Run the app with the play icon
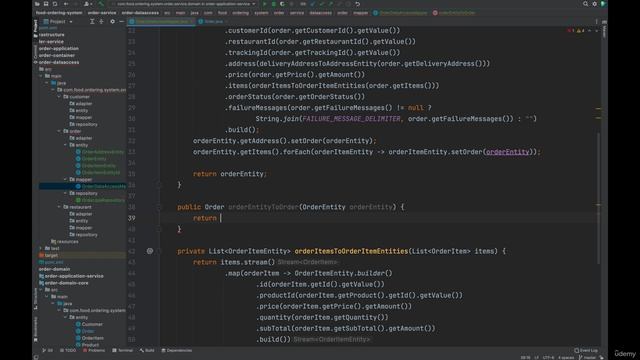This screenshot has height=360, width=640. (x=264, y=4)
